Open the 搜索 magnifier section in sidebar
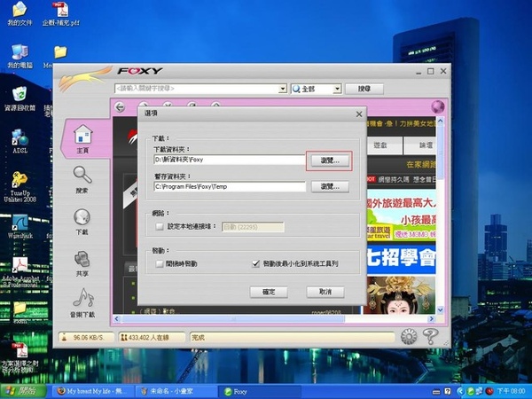Viewport: 532px width, 399px height. point(82,180)
